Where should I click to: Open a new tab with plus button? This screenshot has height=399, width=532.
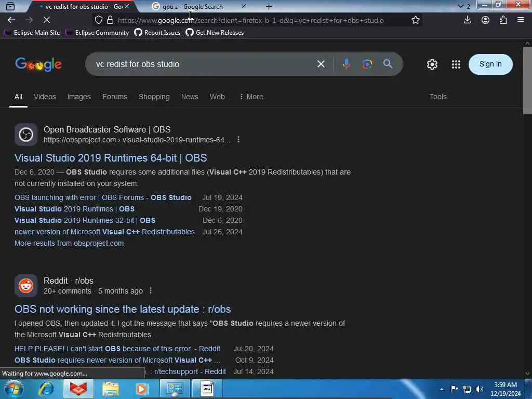click(269, 6)
